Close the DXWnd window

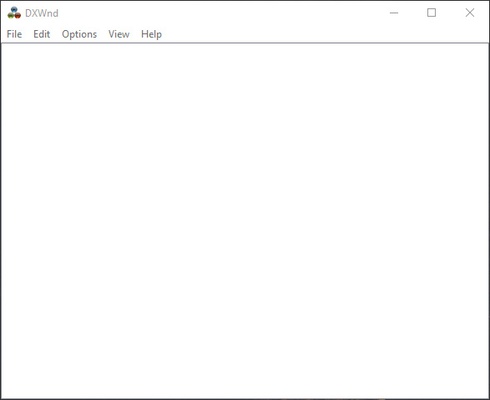(x=470, y=13)
